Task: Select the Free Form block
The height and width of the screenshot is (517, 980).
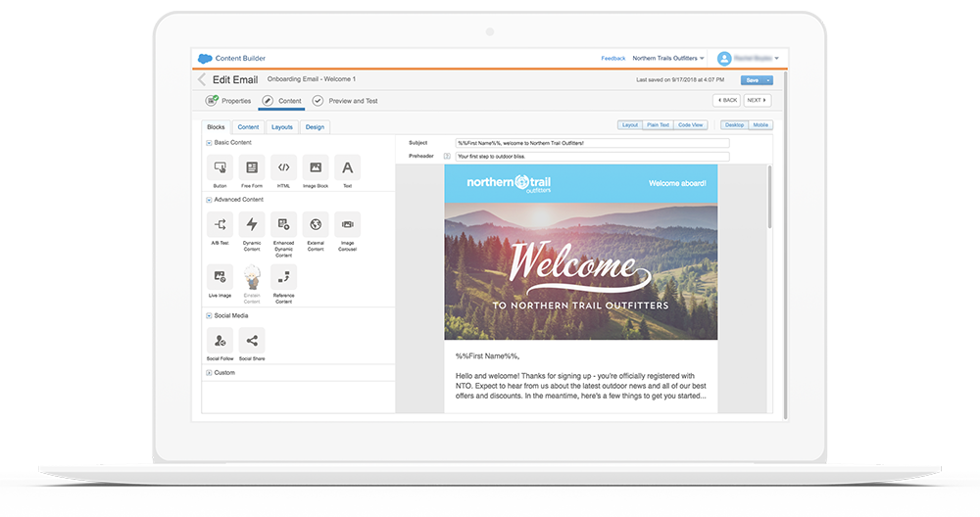Action: 252,167
